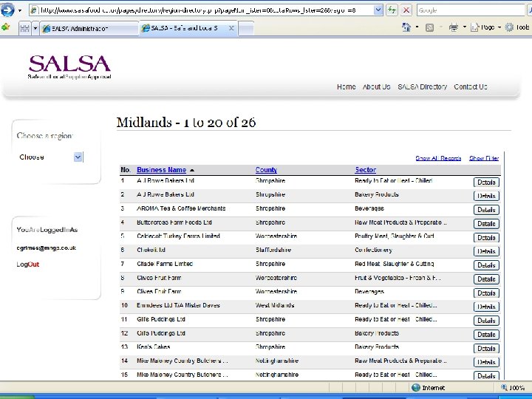Click the Staffordshire county cell
532x399 pixels.
(273, 250)
